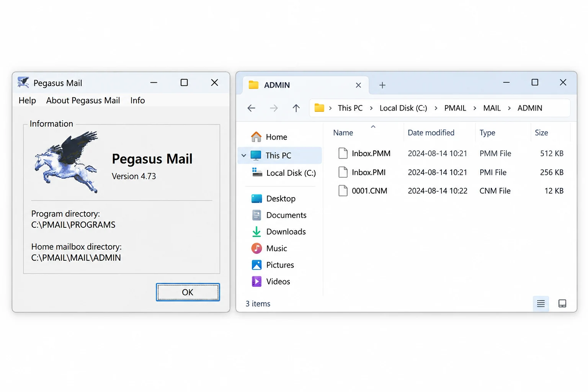Screen dimensions: 588x392
Task: Switch to details view in status bar
Action: tap(541, 304)
